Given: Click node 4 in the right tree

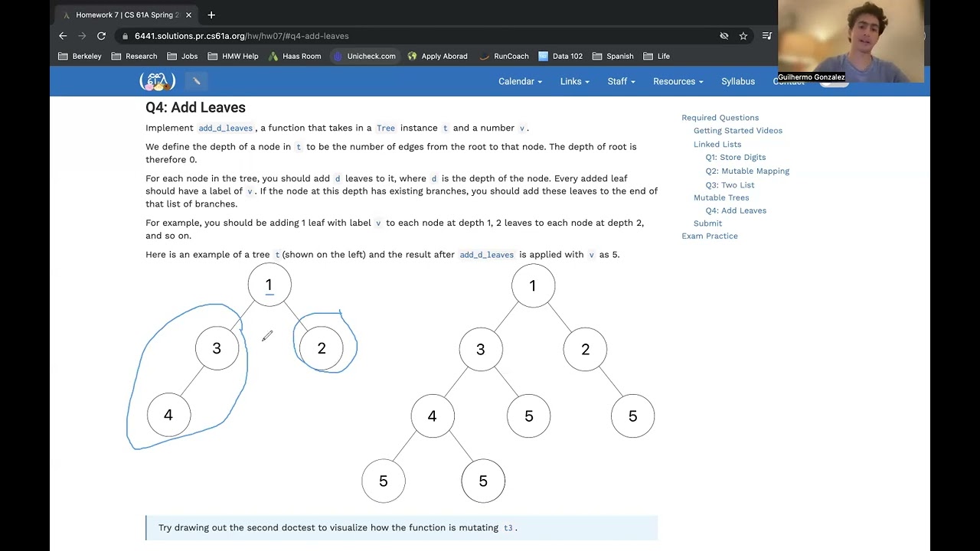Looking at the screenshot, I should pyautogui.click(x=433, y=416).
